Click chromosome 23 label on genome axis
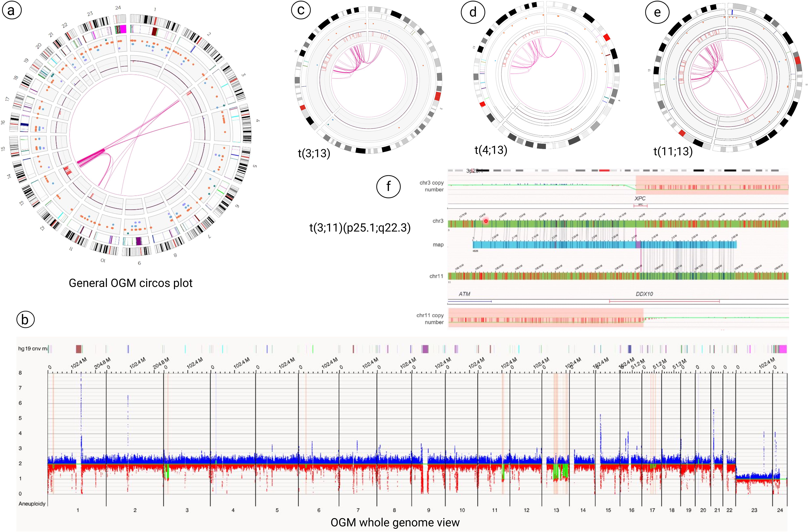809x532 pixels. tap(754, 510)
